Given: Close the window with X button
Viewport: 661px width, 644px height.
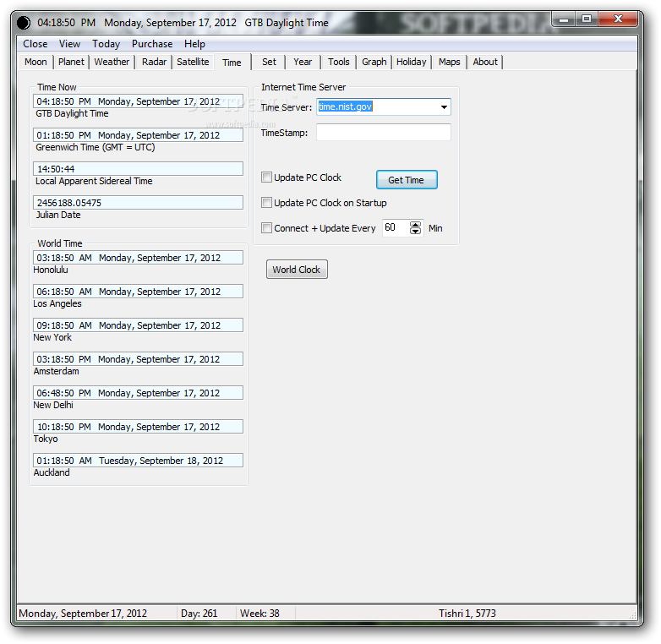Looking at the screenshot, I should [x=618, y=19].
